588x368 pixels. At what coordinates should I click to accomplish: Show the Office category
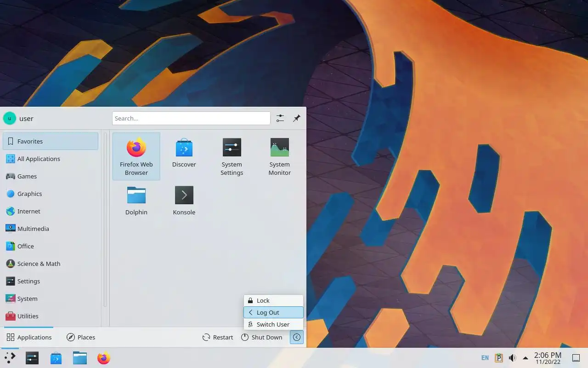tap(51, 246)
